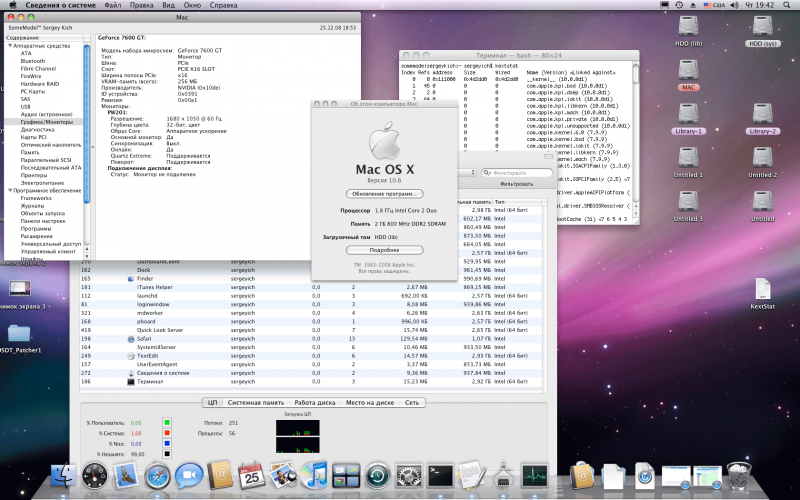Switch to Terminal via Dock icon

[x=440, y=476]
